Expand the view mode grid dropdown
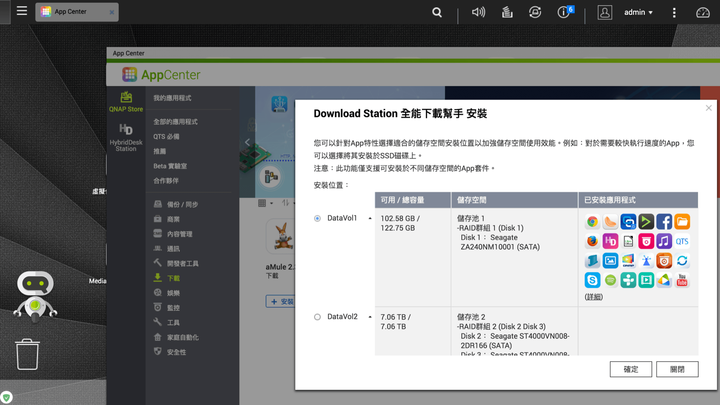The width and height of the screenshot is (720, 405). 265,203
